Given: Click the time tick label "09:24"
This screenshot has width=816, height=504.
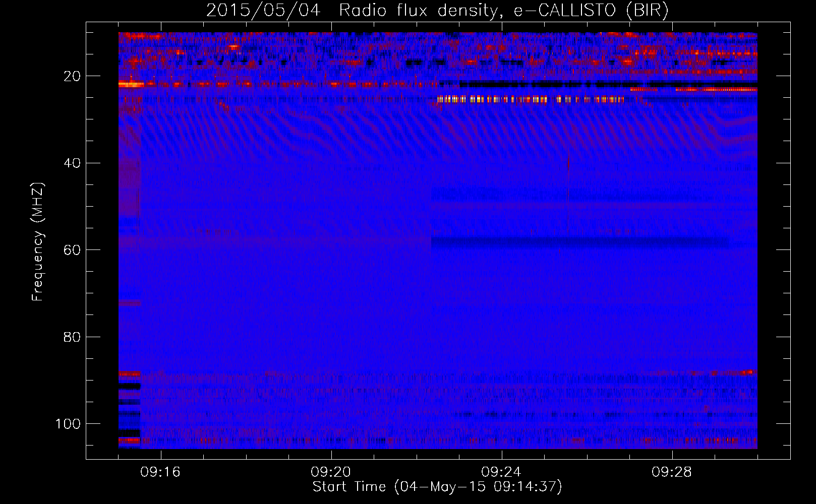Looking at the screenshot, I should 501,472.
